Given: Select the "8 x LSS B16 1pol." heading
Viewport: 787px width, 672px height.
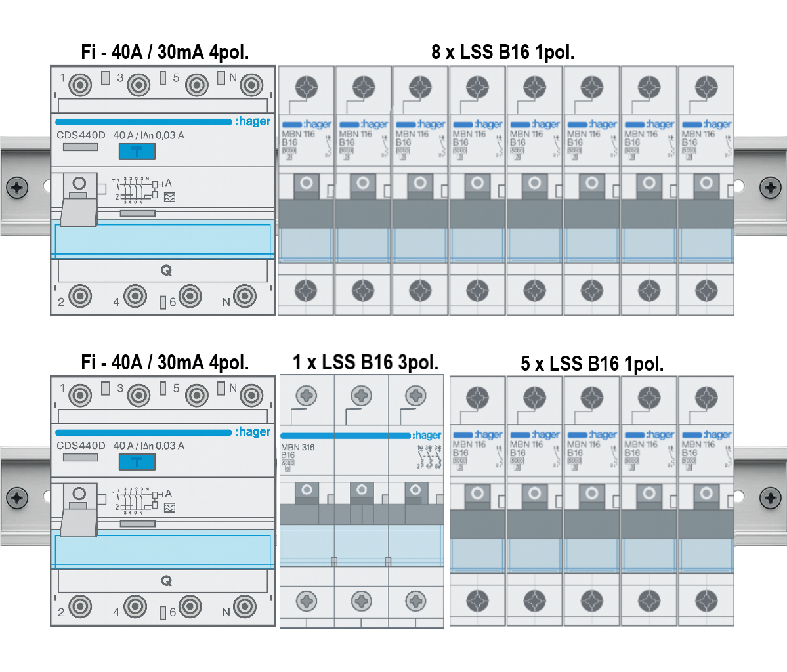Looking at the screenshot, I should tap(502, 52).
